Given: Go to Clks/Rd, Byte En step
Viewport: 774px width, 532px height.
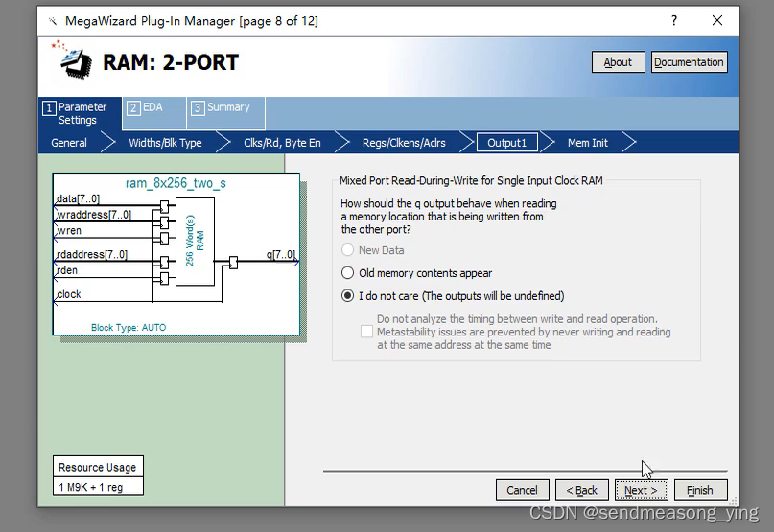Looking at the screenshot, I should [282, 143].
